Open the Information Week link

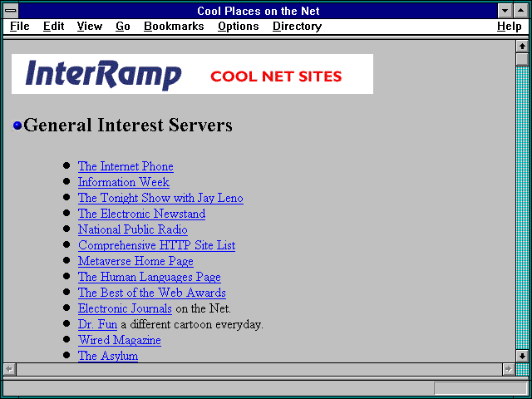(124, 182)
